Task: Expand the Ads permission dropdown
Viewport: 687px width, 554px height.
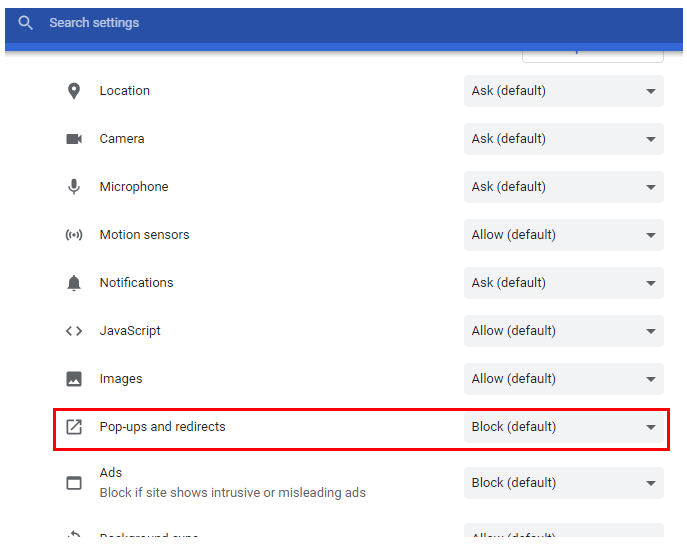Action: coord(563,483)
